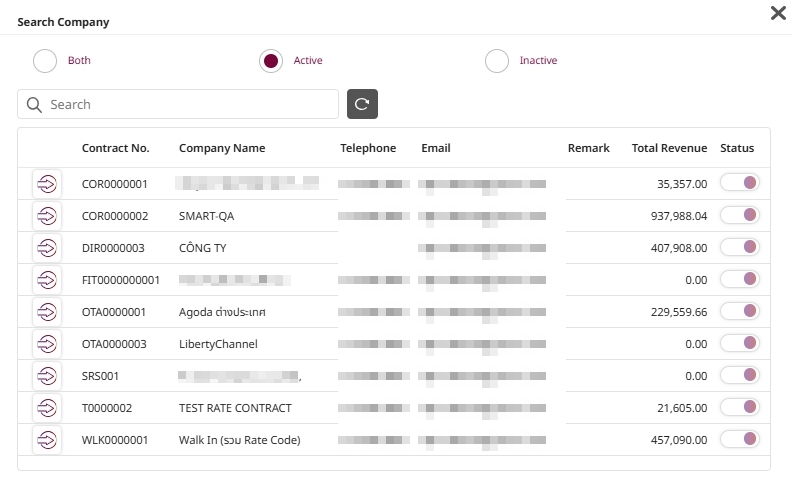Sort by Contract No. column header

click(x=115, y=148)
